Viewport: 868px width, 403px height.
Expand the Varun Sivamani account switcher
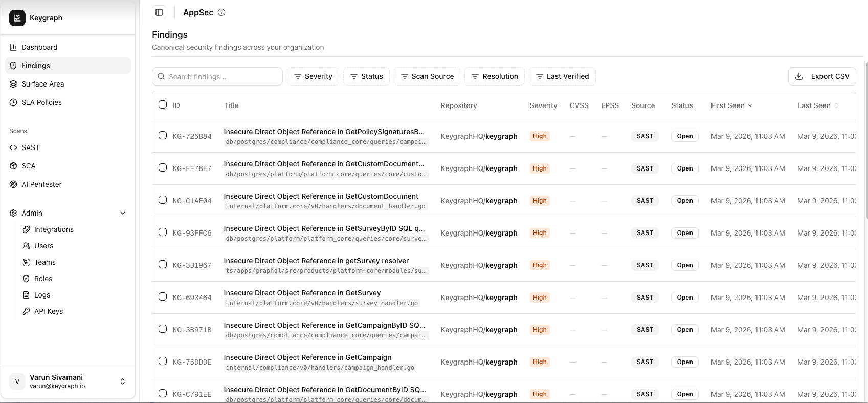pos(123,381)
